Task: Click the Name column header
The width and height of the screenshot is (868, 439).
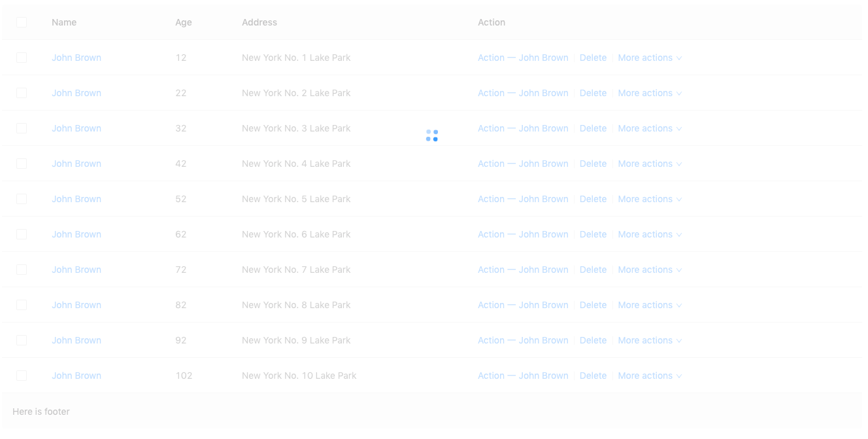Action: (x=64, y=22)
